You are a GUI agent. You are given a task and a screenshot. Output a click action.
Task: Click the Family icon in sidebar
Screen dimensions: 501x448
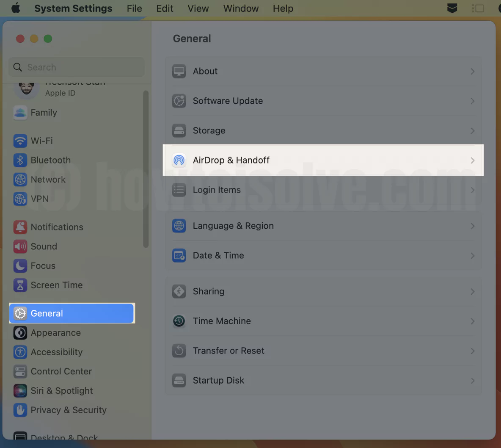pyautogui.click(x=20, y=113)
